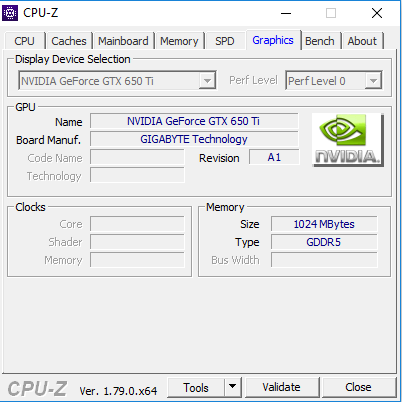This screenshot has width=402, height=402.
Task: Switch to the Bench tab
Action: pyautogui.click(x=320, y=41)
